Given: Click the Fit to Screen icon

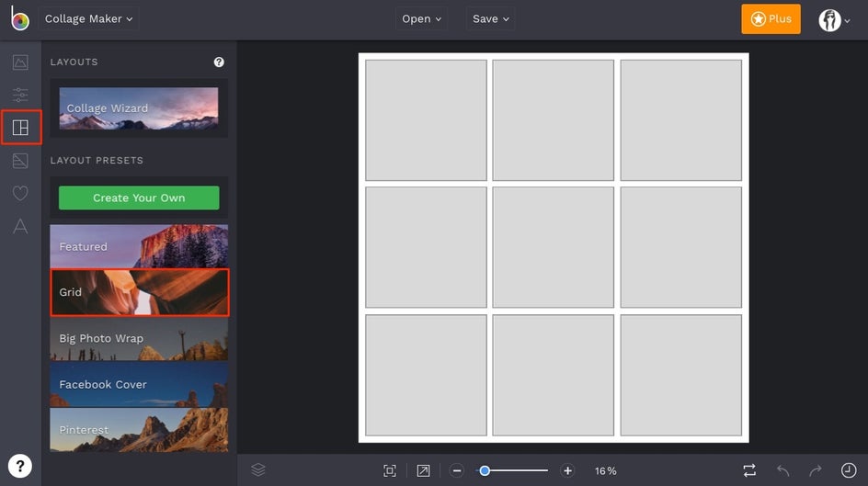Looking at the screenshot, I should (x=390, y=470).
